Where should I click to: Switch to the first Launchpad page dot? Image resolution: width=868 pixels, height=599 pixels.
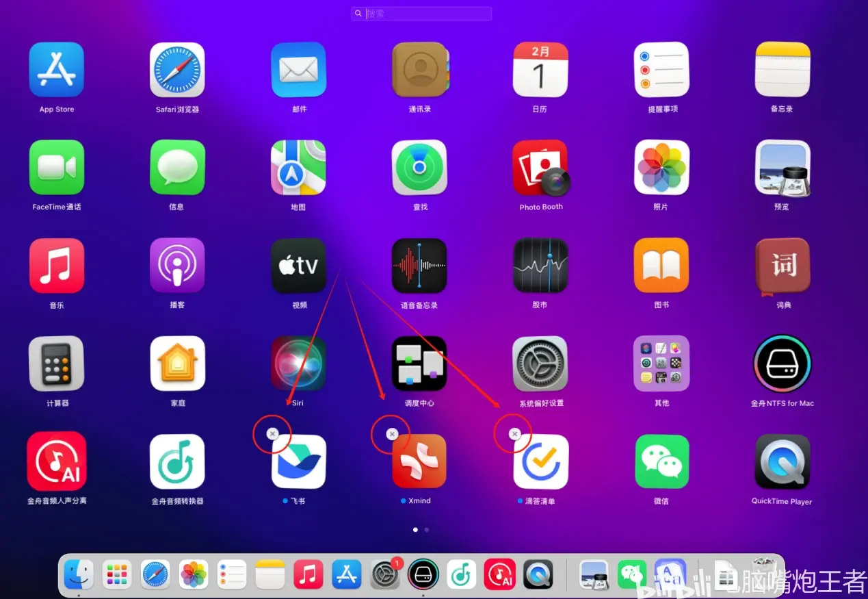pos(415,530)
